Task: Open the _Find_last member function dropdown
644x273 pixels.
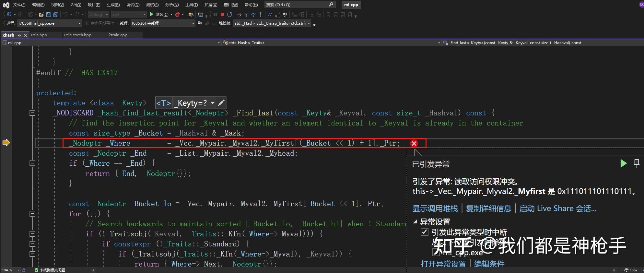Action: (543, 43)
